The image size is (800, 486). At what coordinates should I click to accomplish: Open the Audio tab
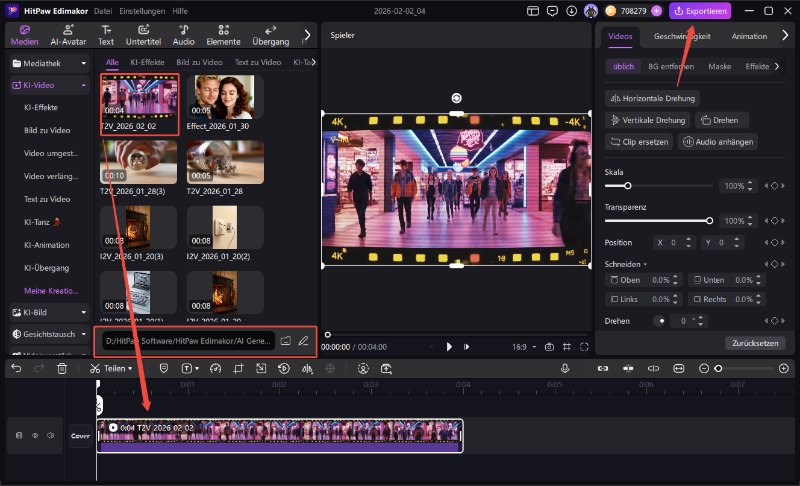coord(184,36)
